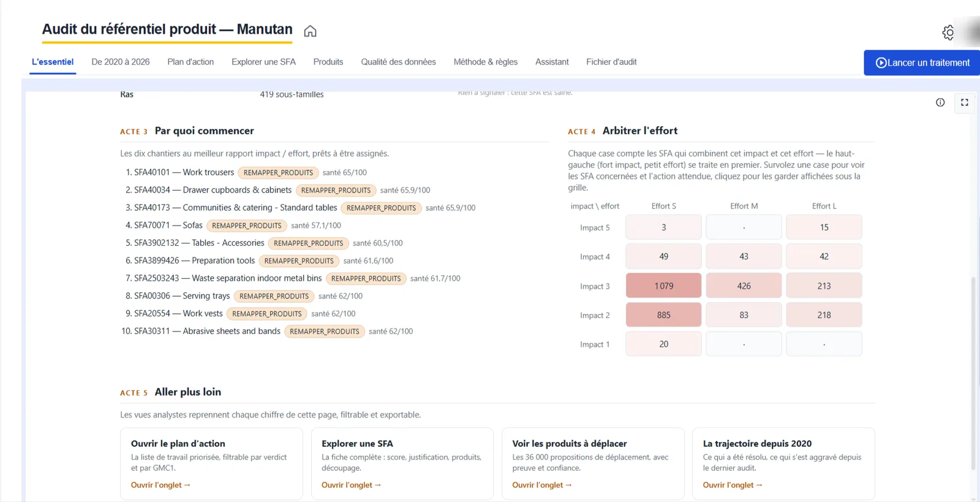This screenshot has width=980, height=502.
Task: Click the 419 sous-familles text
Action: click(x=292, y=94)
